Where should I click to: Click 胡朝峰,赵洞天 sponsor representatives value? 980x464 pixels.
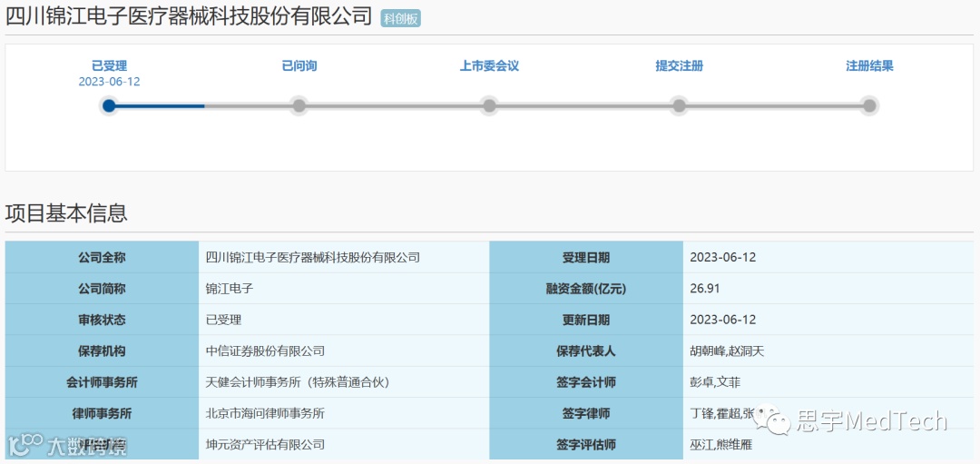pos(727,350)
